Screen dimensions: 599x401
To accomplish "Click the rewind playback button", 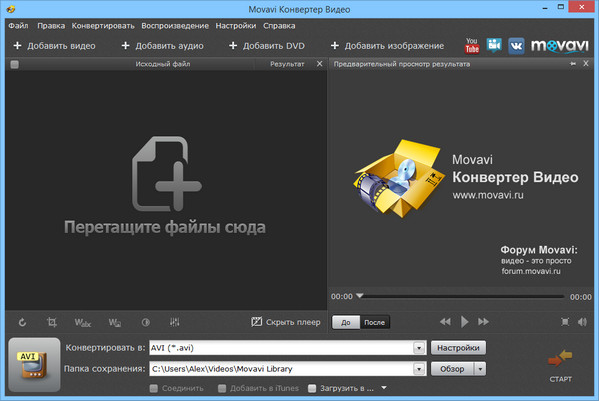I will pyautogui.click(x=445, y=322).
